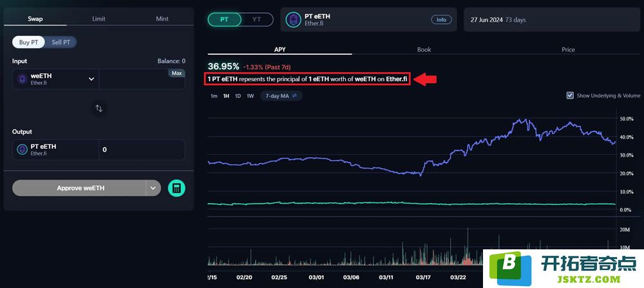This screenshot has height=288, width=644.
Task: Click the -1.33% (Past 7d) change text
Action: coord(267,67)
